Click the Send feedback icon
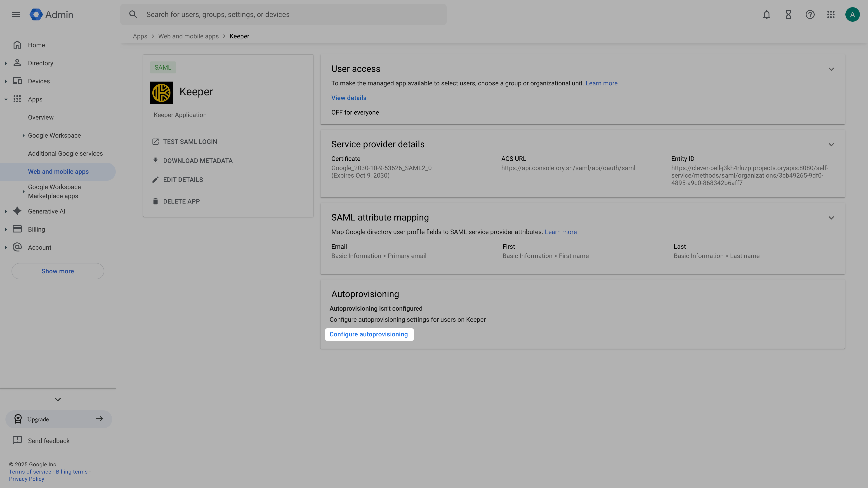The height and width of the screenshot is (488, 868). coord(17,440)
